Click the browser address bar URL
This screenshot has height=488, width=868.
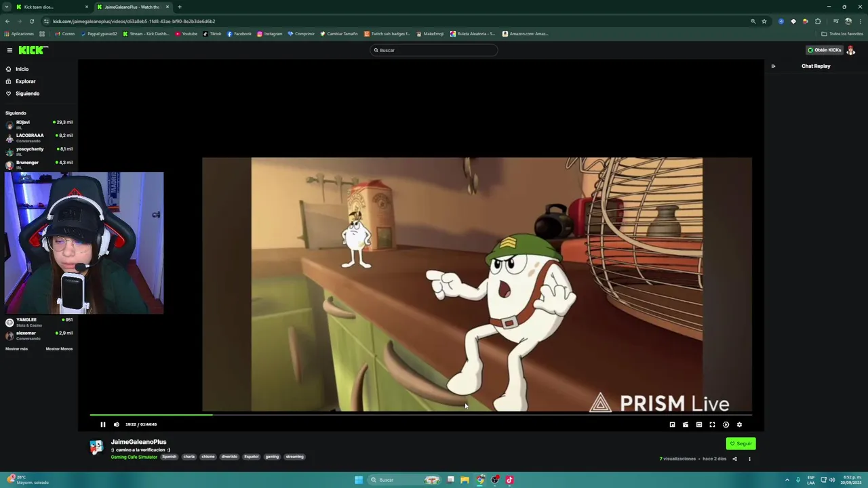(134, 21)
